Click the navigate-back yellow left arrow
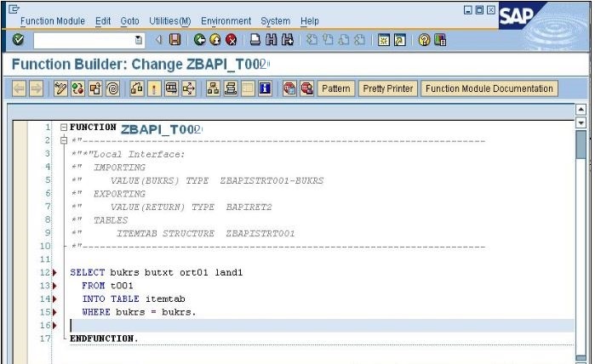 [19, 88]
